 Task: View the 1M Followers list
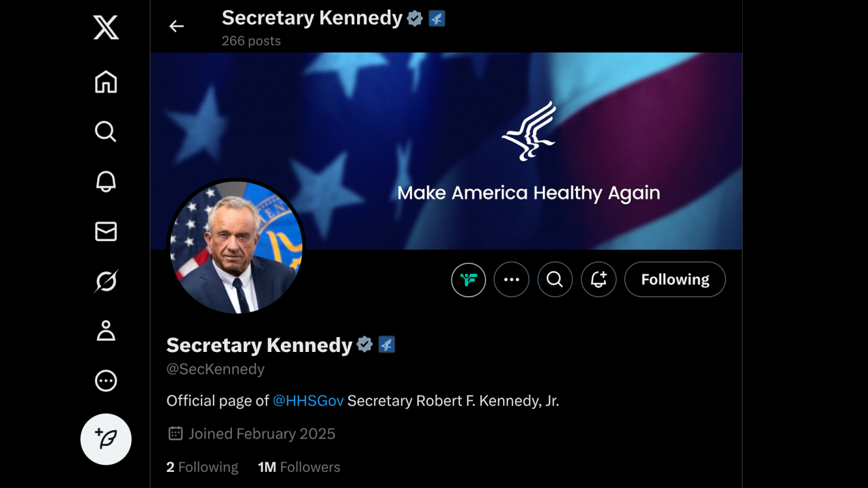(299, 467)
